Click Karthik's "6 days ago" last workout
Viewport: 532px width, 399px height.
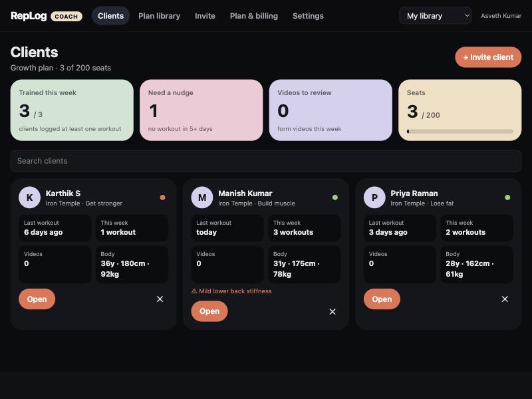point(43,232)
